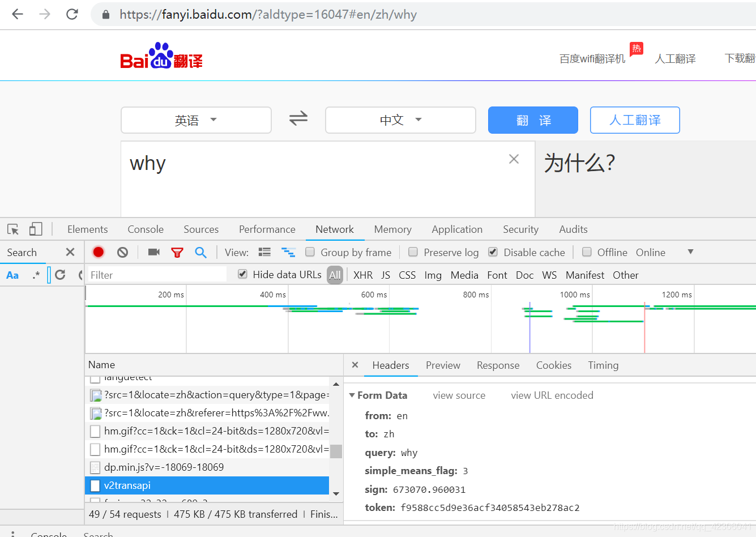Viewport: 756px width, 537px height.
Task: Switch to the Response tab
Action: (498, 365)
